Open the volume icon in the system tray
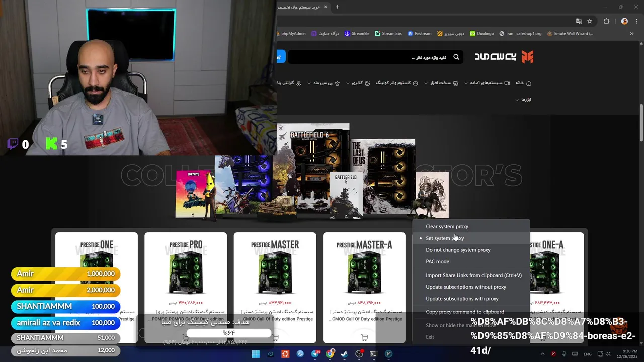Image resolution: width=644 pixels, height=362 pixels. pos(608,354)
